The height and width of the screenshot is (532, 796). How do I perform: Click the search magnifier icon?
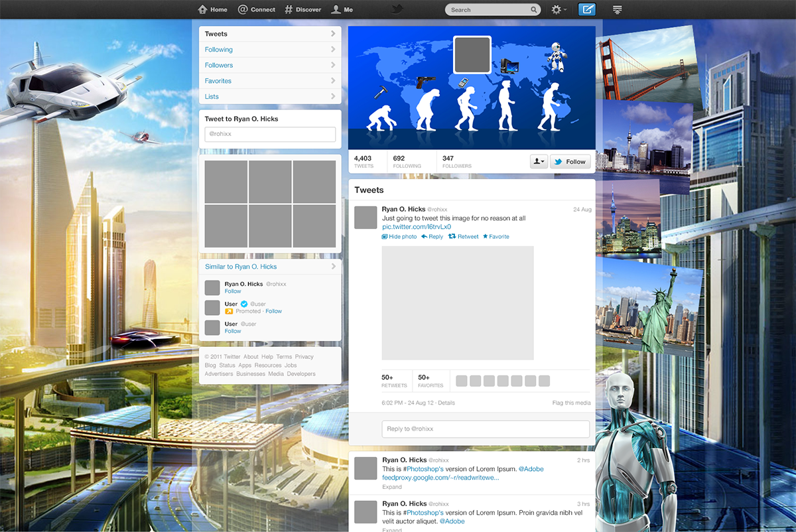pyautogui.click(x=533, y=10)
